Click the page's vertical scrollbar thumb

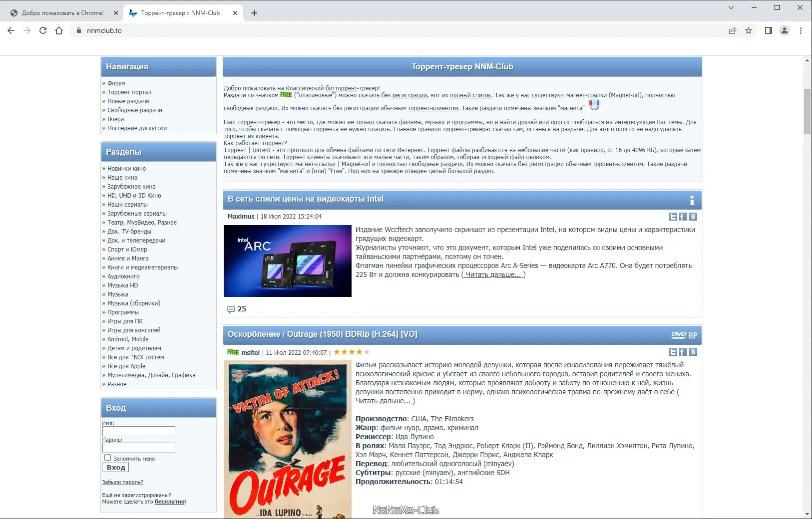click(807, 111)
